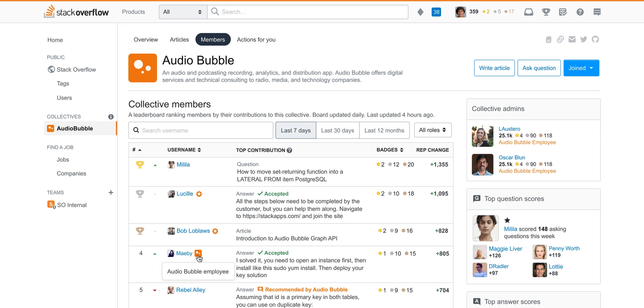Screen dimensions: 644x308
Task: Sort by the Username column
Action: 184,150
